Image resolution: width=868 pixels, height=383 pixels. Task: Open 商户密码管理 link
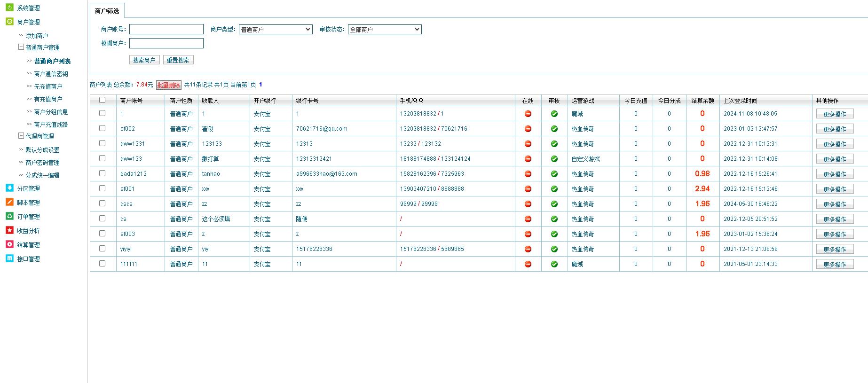(42, 163)
